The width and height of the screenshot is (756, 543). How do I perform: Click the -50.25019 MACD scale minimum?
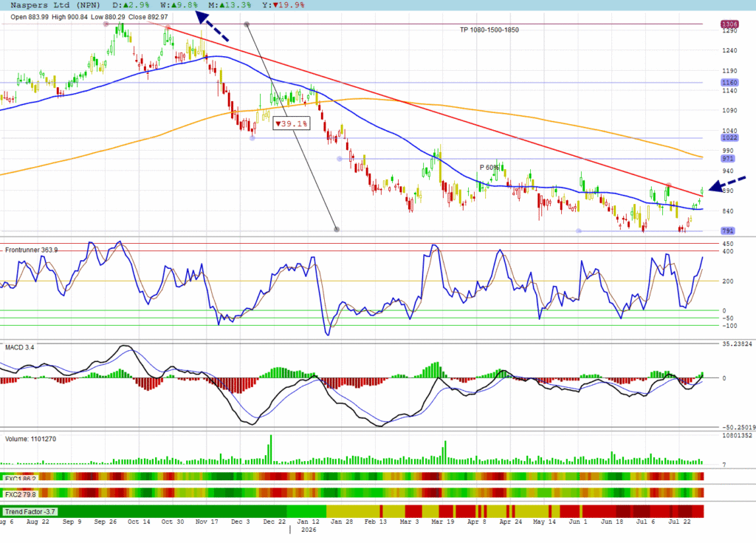tap(738, 427)
